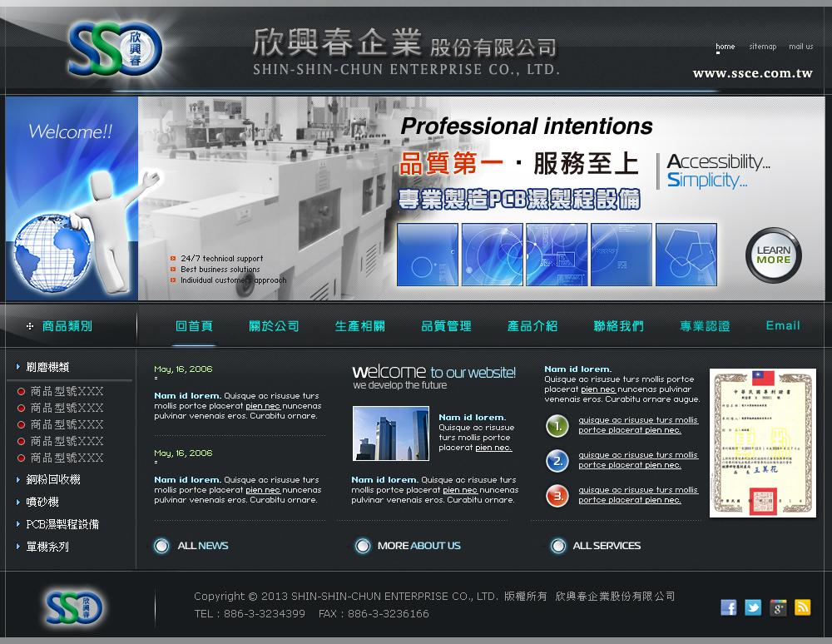
Task: Select the second blue banner thumbnail
Action: coord(493,255)
